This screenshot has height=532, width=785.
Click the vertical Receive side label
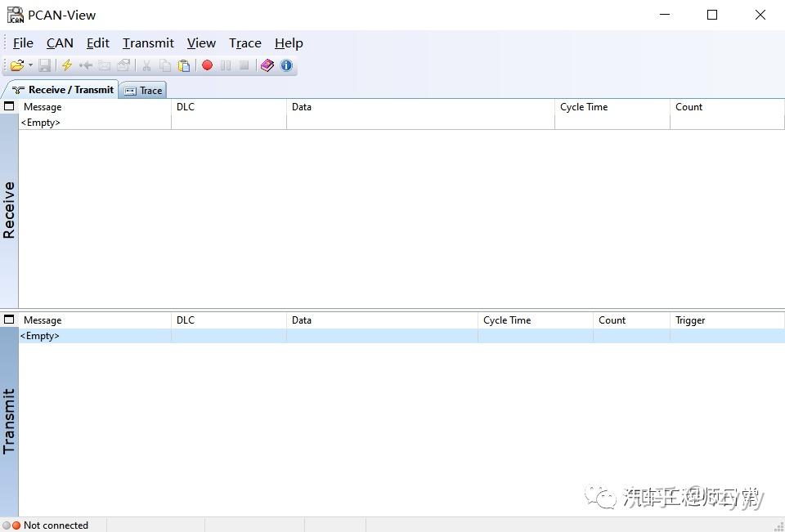9,207
